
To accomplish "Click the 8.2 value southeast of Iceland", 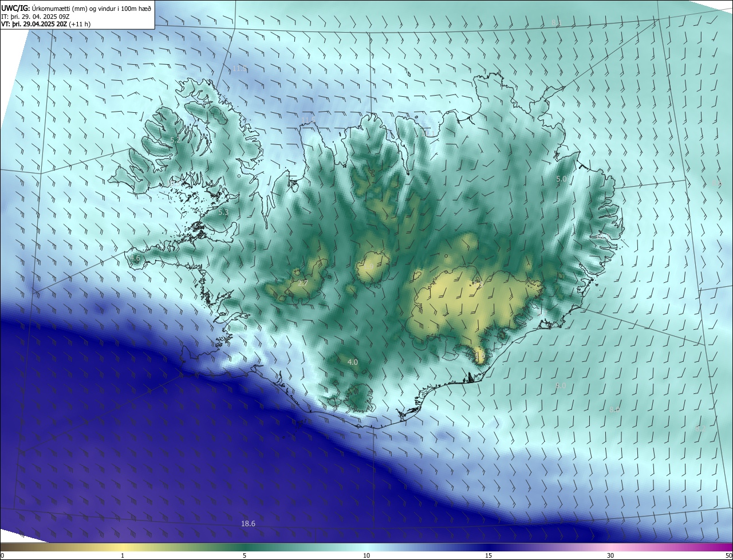I will coord(700,428).
